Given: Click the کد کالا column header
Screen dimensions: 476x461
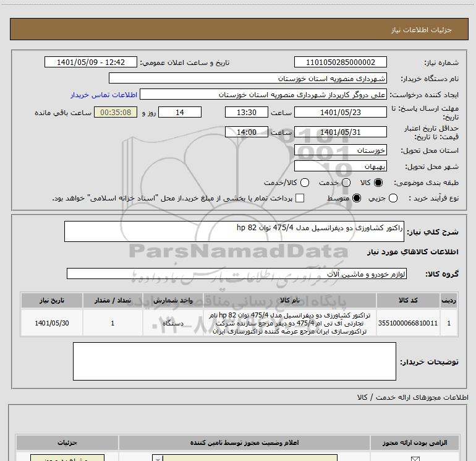Looking at the screenshot, I should pyautogui.click(x=408, y=300).
